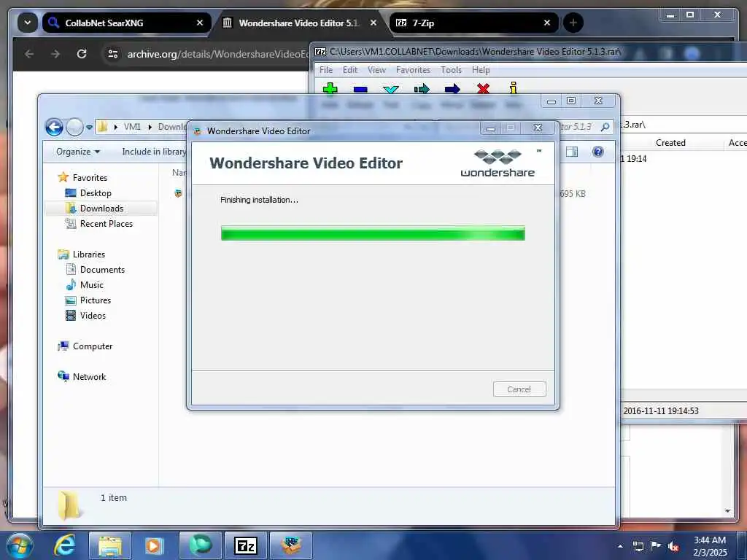Click the Explorer back button
747x560 pixels.
(54, 127)
